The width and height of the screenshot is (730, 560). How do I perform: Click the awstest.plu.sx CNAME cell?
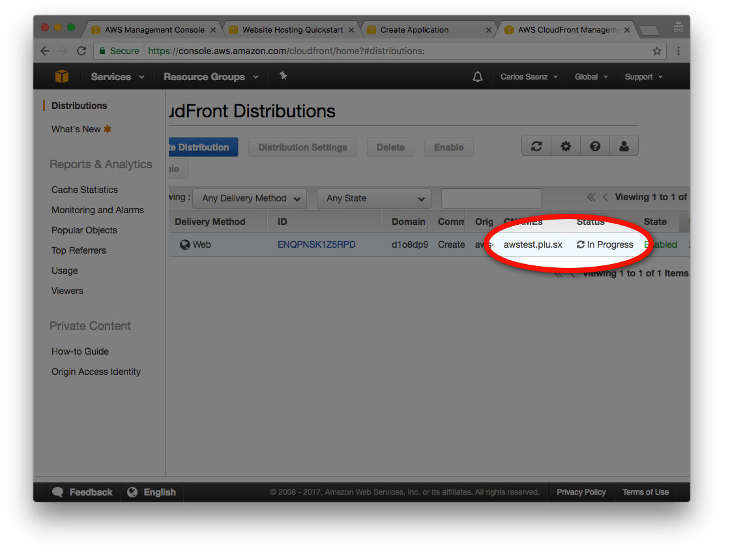pyautogui.click(x=533, y=244)
